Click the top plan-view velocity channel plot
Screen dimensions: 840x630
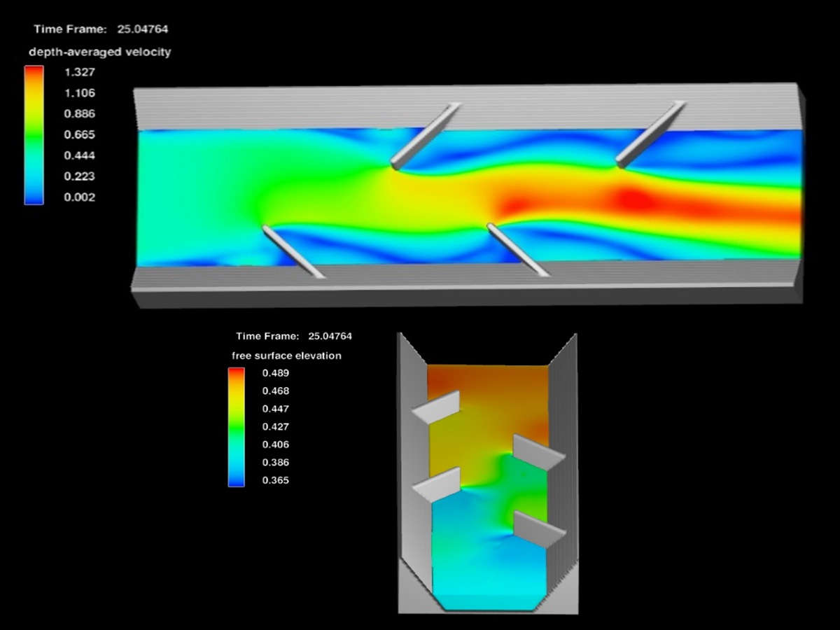468,196
